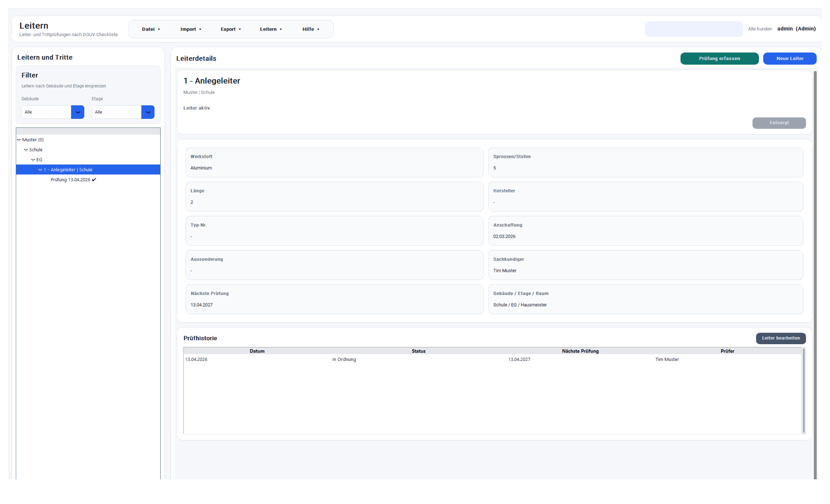Open the Export menu
The height and width of the screenshot is (504, 830).
pos(231,29)
